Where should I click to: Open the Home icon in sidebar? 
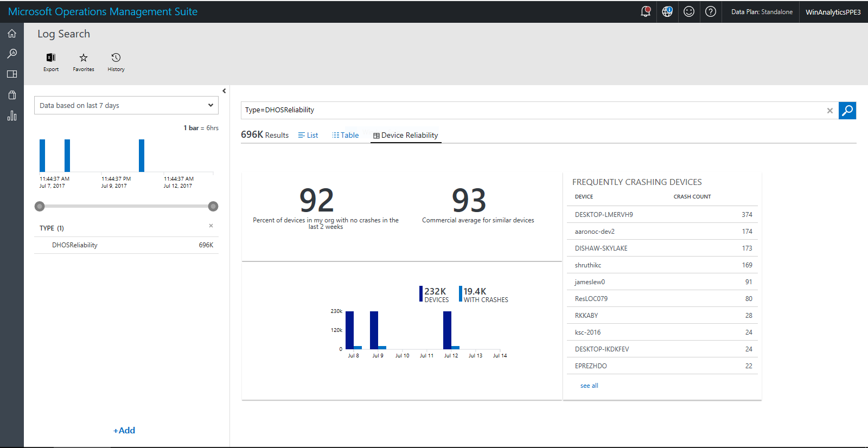pos(12,34)
